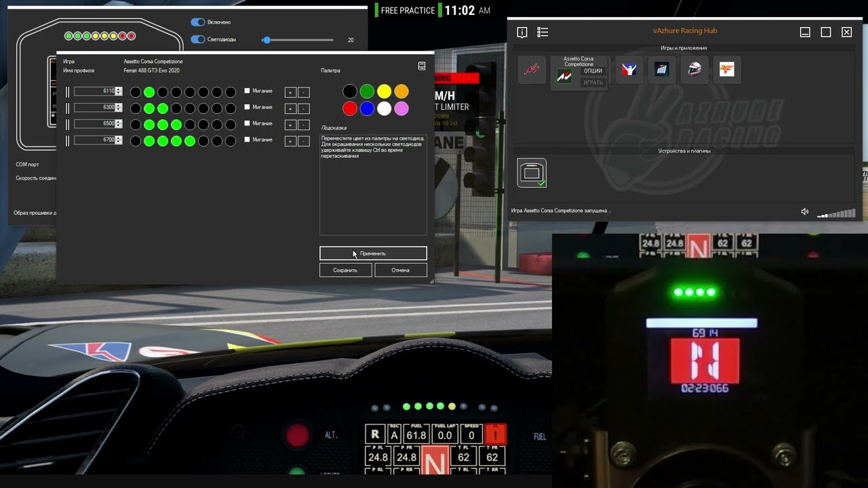The width and height of the screenshot is (868, 488).
Task: Select the Assetto Corsa game tile
Action: (x=532, y=70)
